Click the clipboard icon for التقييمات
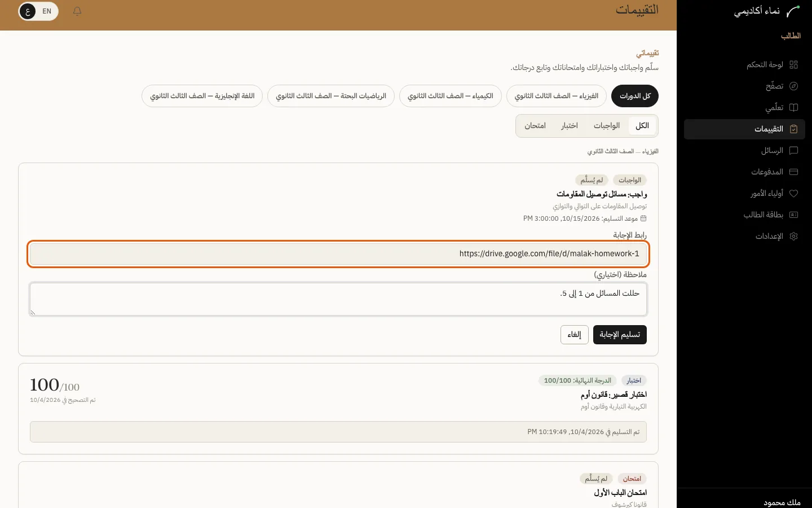Viewport: 812px width, 508px height. [x=794, y=129]
